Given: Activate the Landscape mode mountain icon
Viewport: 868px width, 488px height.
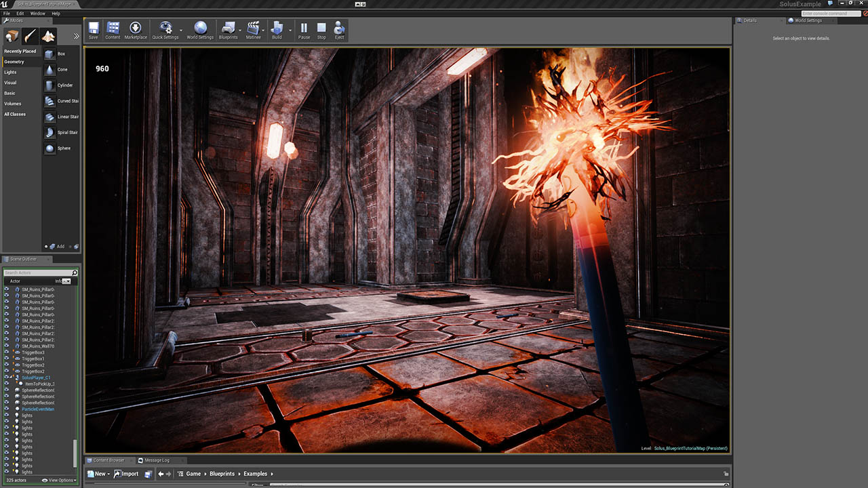Looking at the screenshot, I should [x=48, y=36].
